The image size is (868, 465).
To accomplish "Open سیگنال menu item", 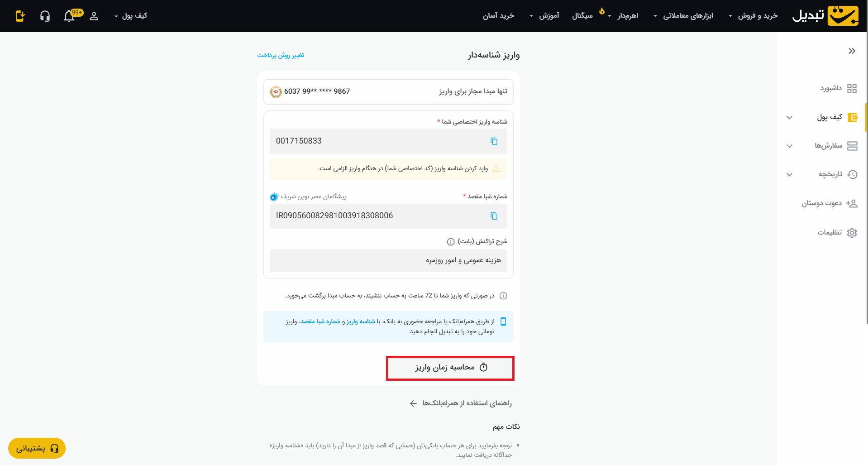I will pyautogui.click(x=582, y=16).
